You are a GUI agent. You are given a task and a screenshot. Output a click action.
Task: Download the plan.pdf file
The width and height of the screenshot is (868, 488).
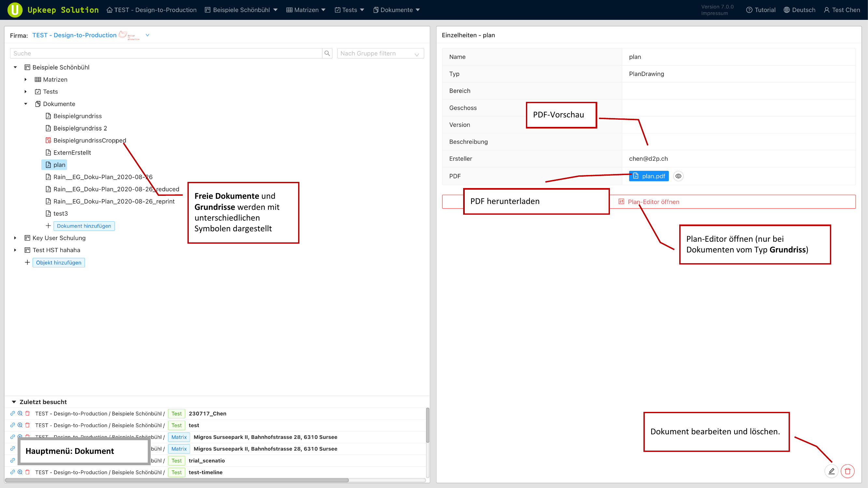click(x=648, y=176)
